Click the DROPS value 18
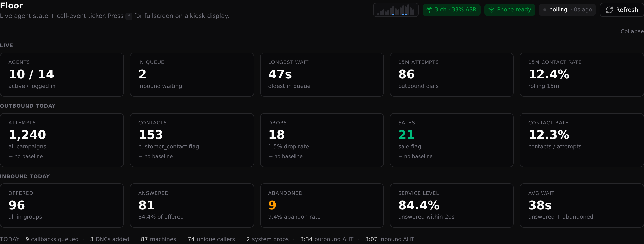The image size is (644, 244). click(x=276, y=135)
